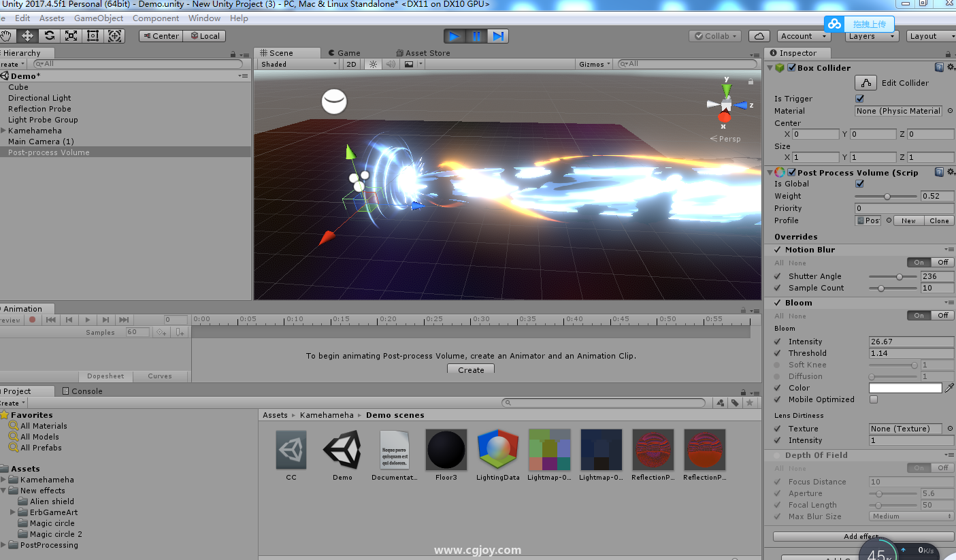Adjust the Weight slider
The image size is (956, 560).
coord(886,196)
